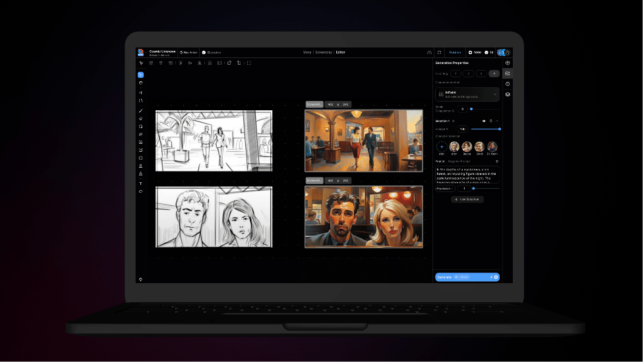Viewport: 644px width, 363px height.
Task: Toggle visibility eye for Selection 1
Action: tap(484, 121)
